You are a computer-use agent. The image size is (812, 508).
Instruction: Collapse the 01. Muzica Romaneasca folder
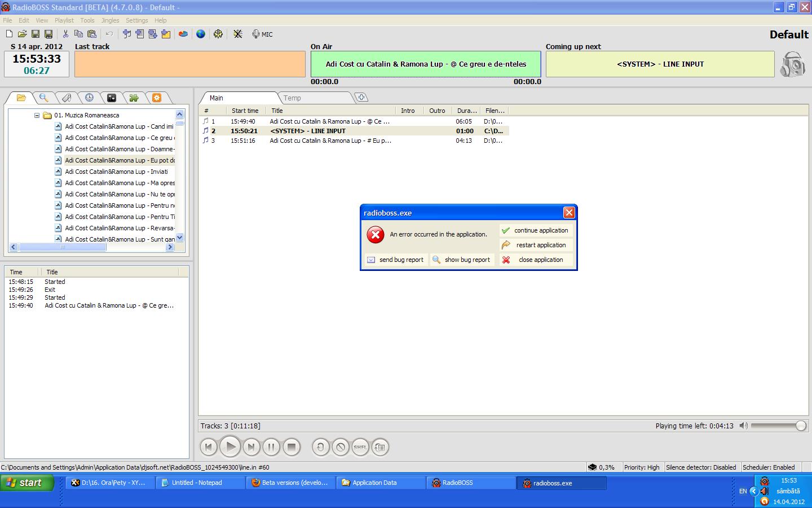(37, 115)
